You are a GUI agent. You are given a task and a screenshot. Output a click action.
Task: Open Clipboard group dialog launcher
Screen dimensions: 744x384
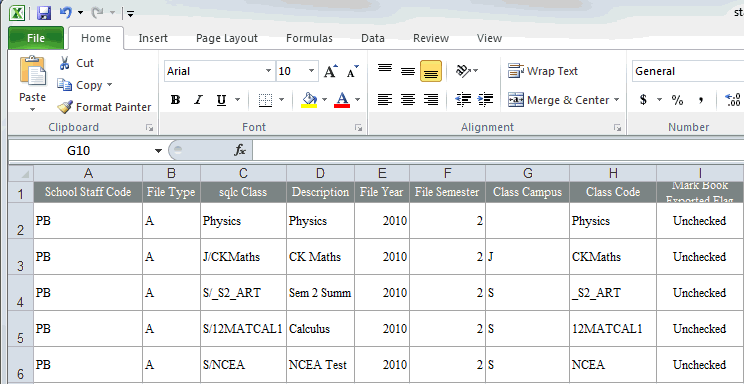coord(149,127)
